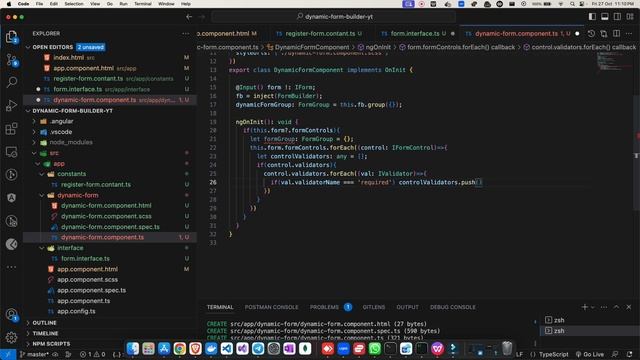Open terminal launch profile dropdown
The height and width of the screenshot is (360, 640).
[x=593, y=307]
